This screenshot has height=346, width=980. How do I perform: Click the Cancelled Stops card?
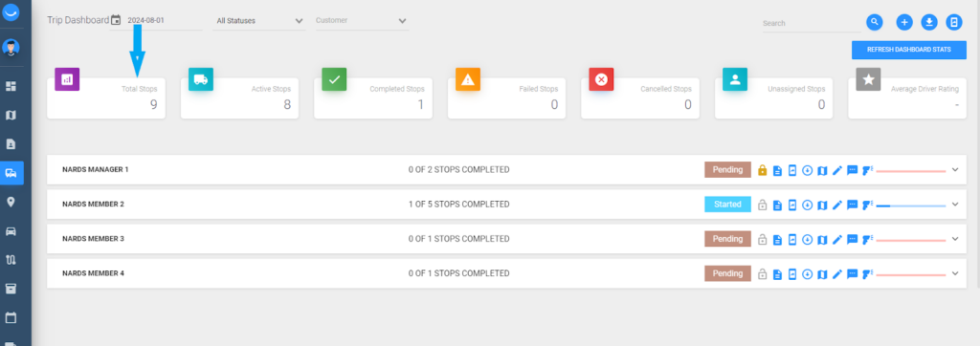(640, 98)
